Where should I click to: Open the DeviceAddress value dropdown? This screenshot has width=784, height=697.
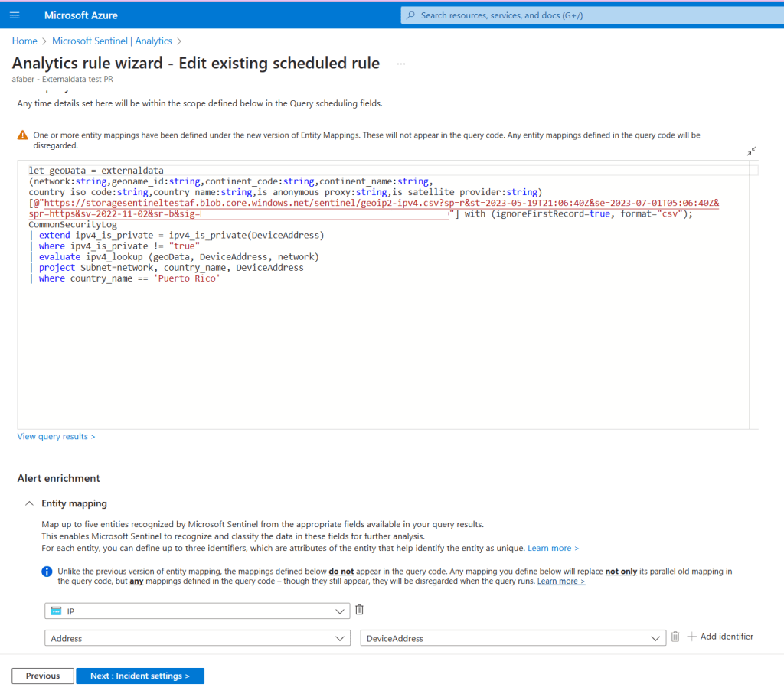point(512,638)
